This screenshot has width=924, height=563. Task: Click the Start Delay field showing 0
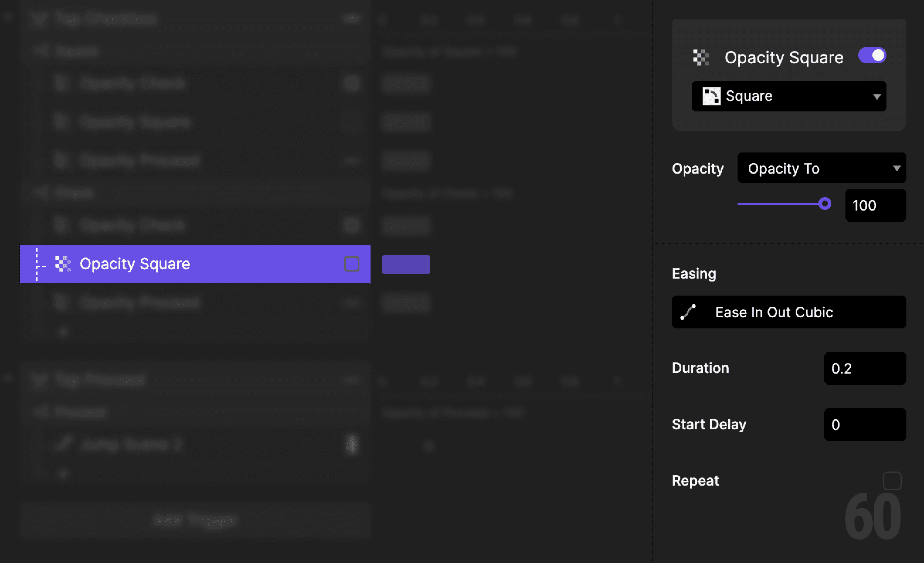click(x=865, y=424)
